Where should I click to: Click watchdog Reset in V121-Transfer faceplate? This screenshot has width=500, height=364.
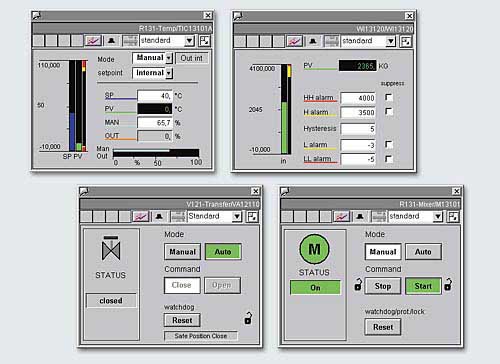coord(182,320)
